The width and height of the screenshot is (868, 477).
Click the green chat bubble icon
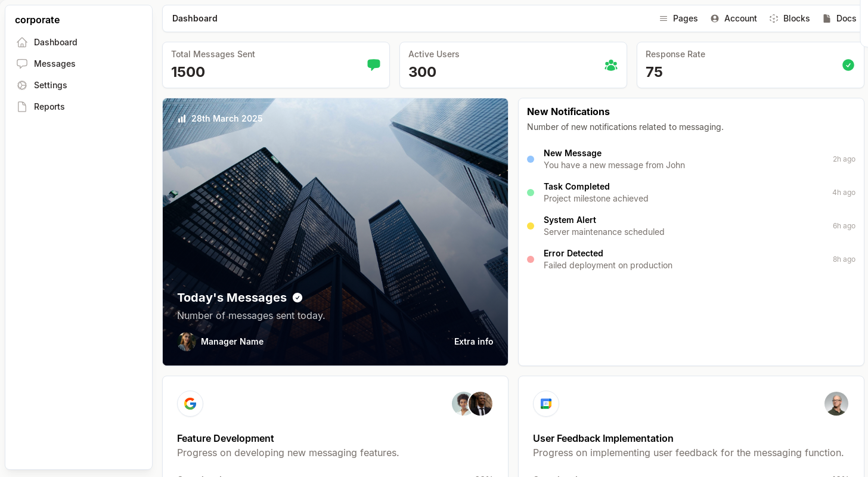tap(373, 65)
